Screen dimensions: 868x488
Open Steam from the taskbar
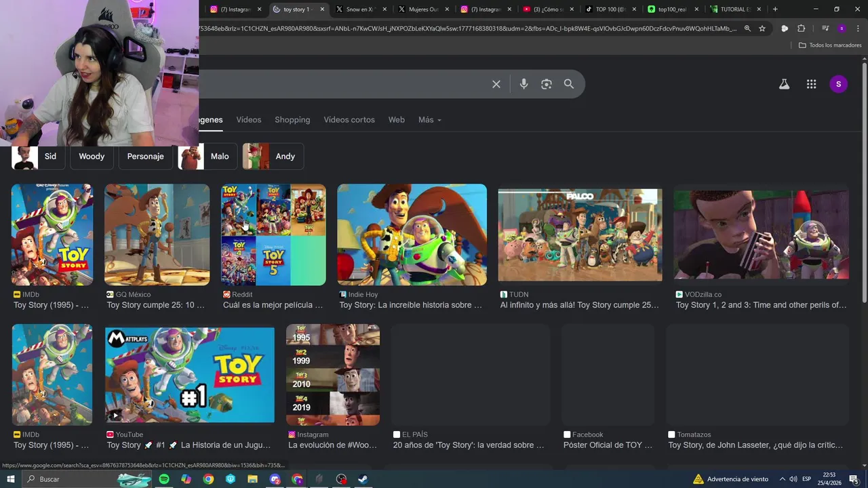pyautogui.click(x=363, y=479)
